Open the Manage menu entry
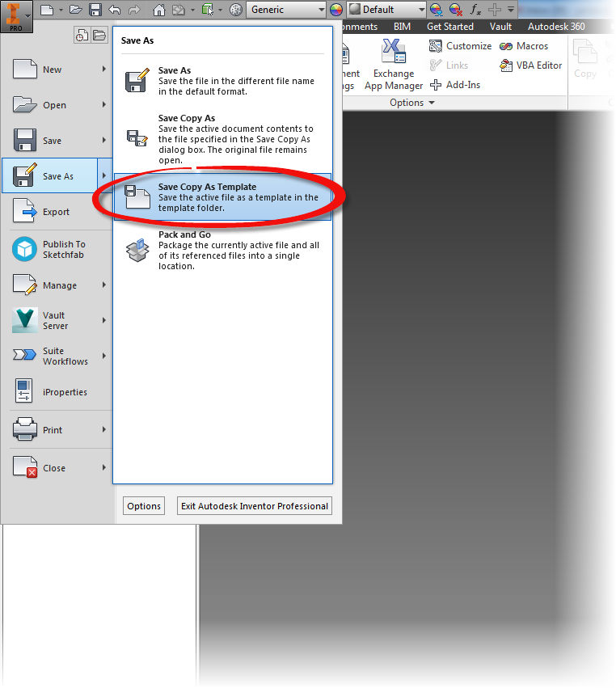 coord(57,285)
